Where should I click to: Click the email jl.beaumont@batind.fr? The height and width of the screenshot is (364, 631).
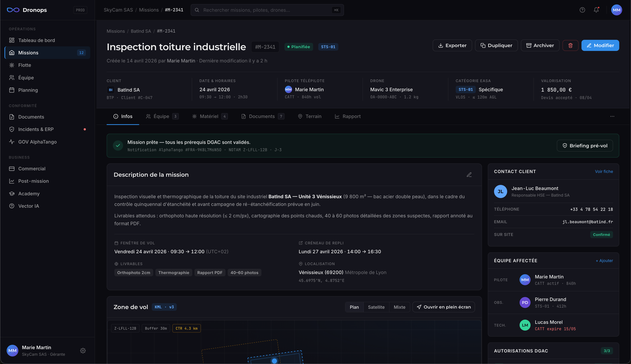587,222
